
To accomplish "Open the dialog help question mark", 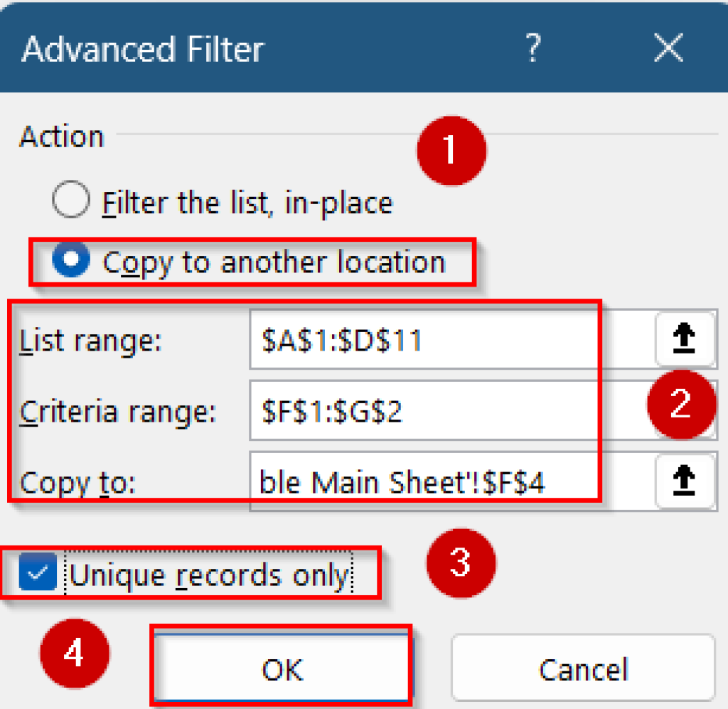I will (535, 48).
